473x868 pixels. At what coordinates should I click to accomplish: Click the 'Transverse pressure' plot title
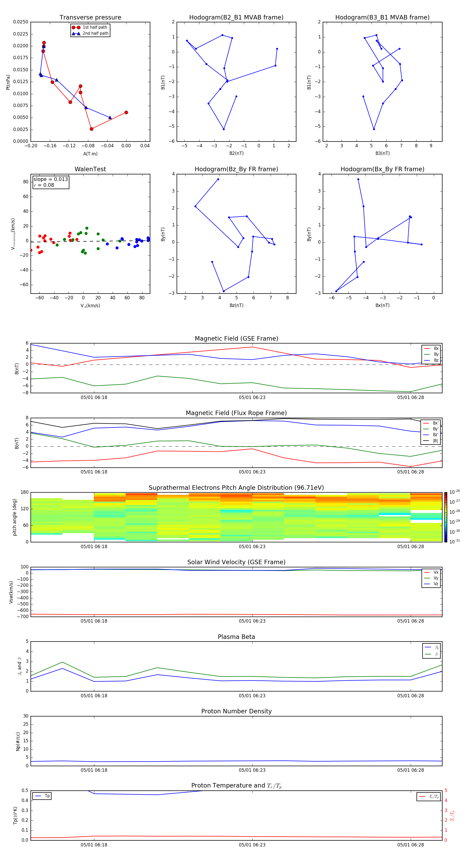(x=90, y=18)
